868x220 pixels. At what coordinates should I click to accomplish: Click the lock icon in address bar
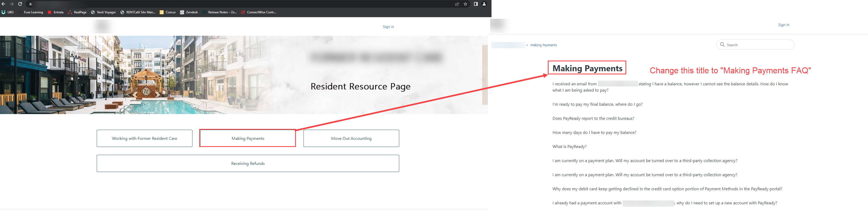tap(30, 4)
